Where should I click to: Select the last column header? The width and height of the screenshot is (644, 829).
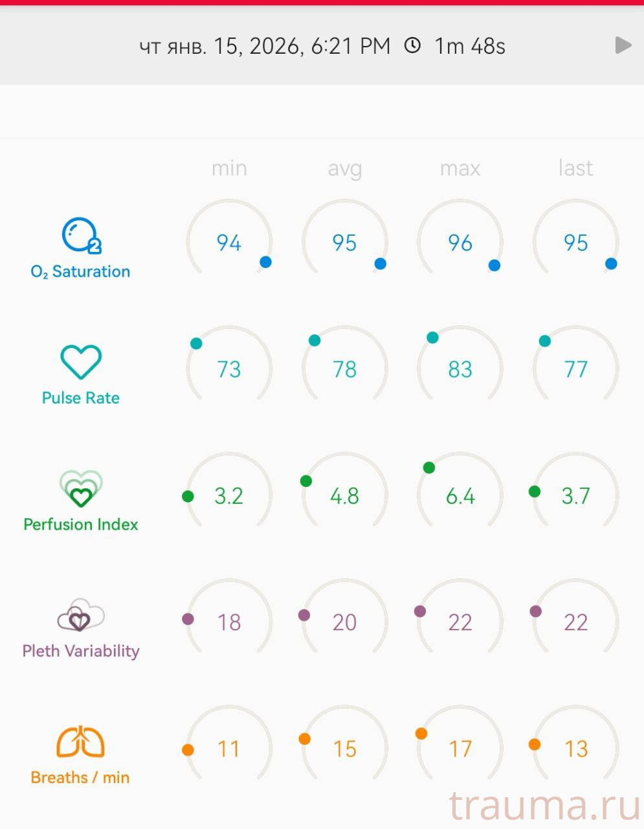tap(575, 168)
